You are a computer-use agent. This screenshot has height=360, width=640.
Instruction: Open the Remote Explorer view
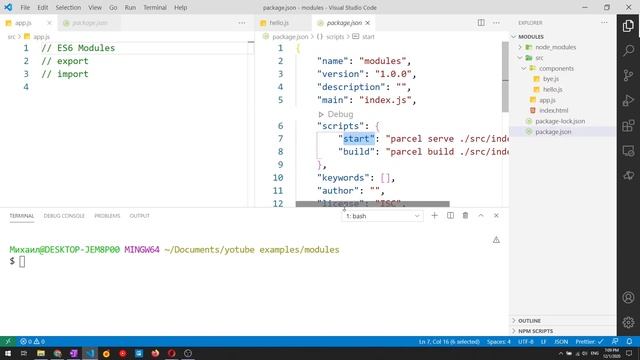point(628,151)
